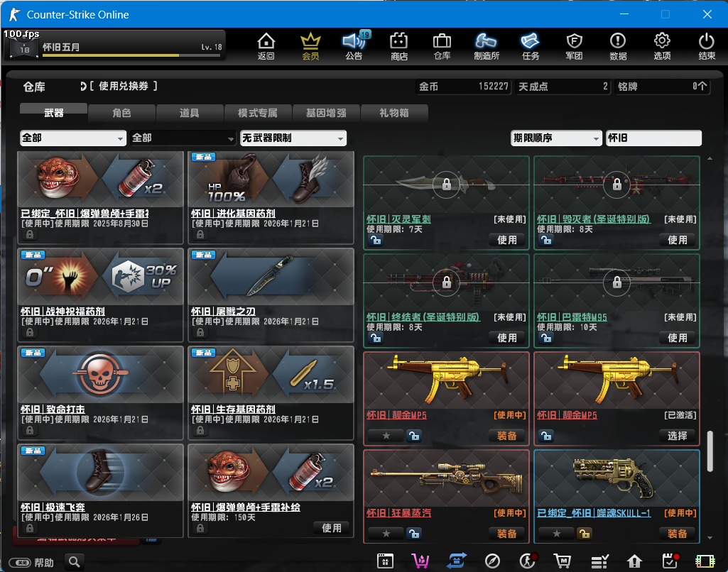Toggle the lock on 怀旧|巴雷特M95
728x572 pixels.
pyautogui.click(x=546, y=338)
